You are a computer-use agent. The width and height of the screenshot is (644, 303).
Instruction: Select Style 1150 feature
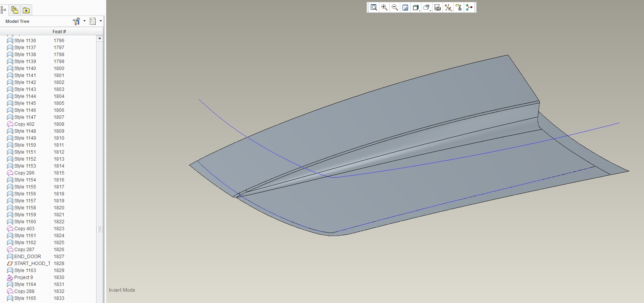[25, 145]
